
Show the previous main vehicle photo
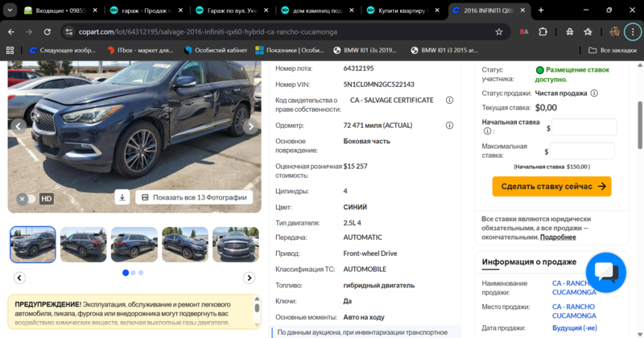coord(18,126)
